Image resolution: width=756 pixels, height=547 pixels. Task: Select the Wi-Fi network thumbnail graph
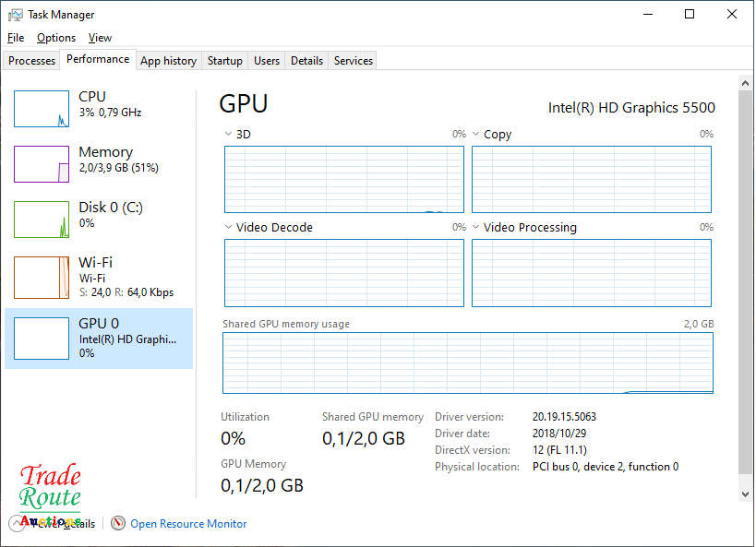42,278
